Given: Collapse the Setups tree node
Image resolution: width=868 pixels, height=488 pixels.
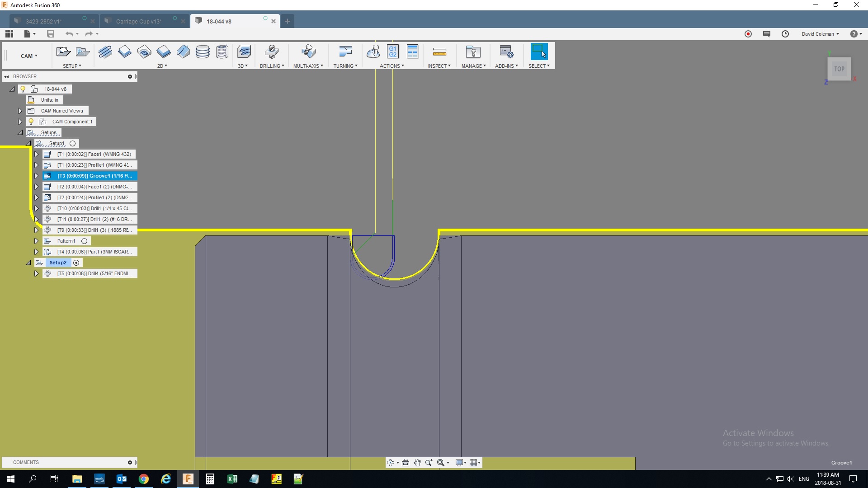Looking at the screenshot, I should click(20, 132).
